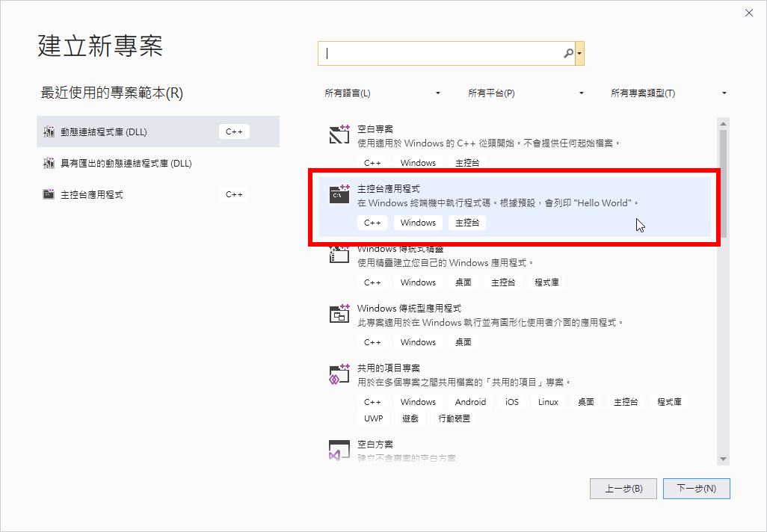
Task: Select recent template 具有匯出的動態連結程式庫 (DLL)
Action: click(158, 163)
